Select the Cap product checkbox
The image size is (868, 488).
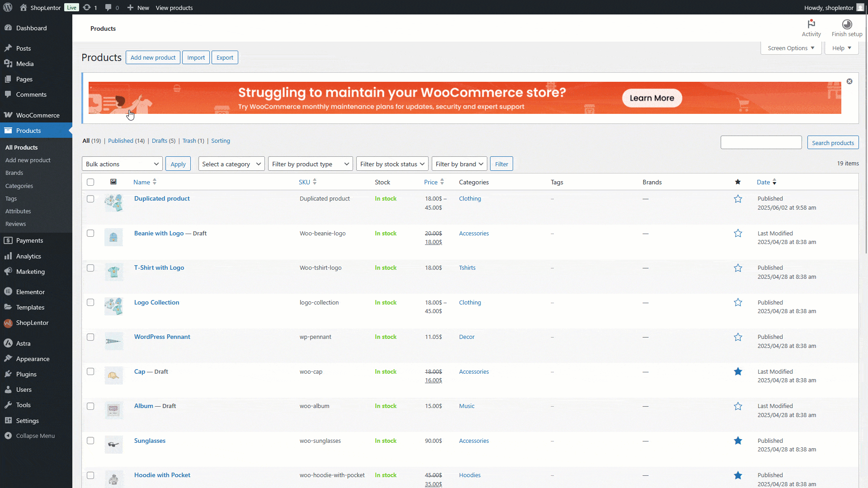tap(90, 371)
